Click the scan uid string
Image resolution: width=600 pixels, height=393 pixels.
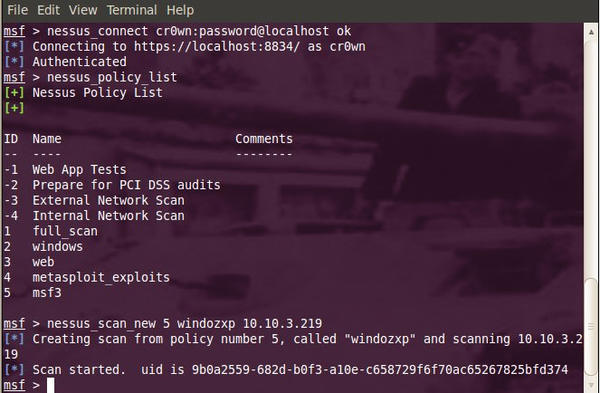pyautogui.click(x=380, y=370)
